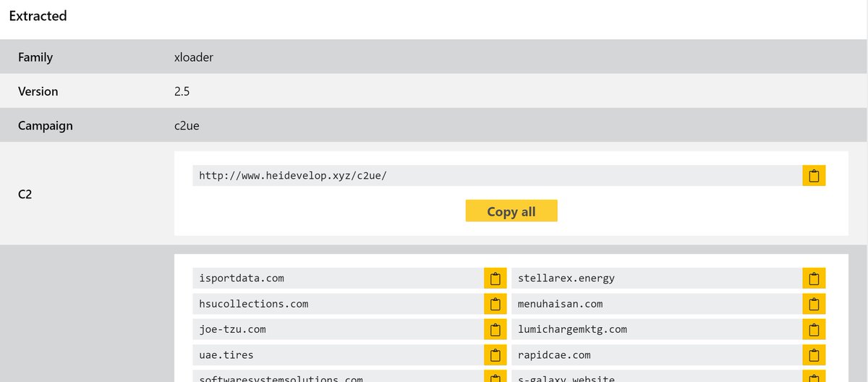
Task: Copy hsucollections.com using its clipboard icon
Action: click(495, 304)
